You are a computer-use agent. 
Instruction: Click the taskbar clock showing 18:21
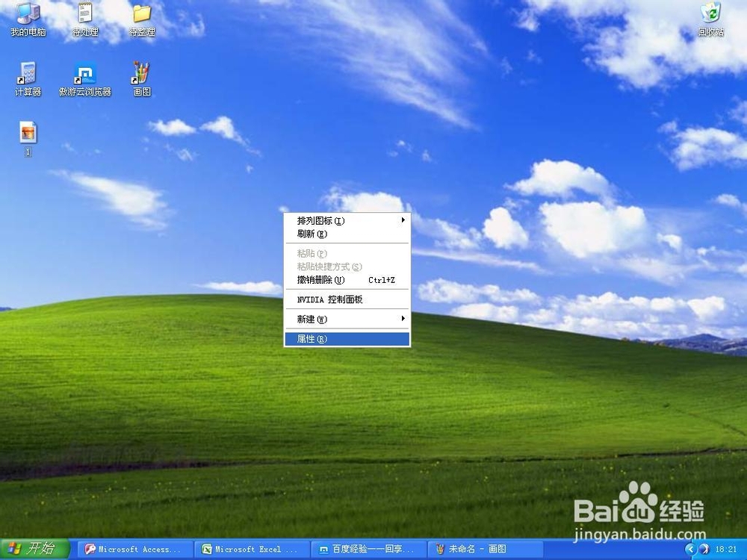click(x=725, y=549)
